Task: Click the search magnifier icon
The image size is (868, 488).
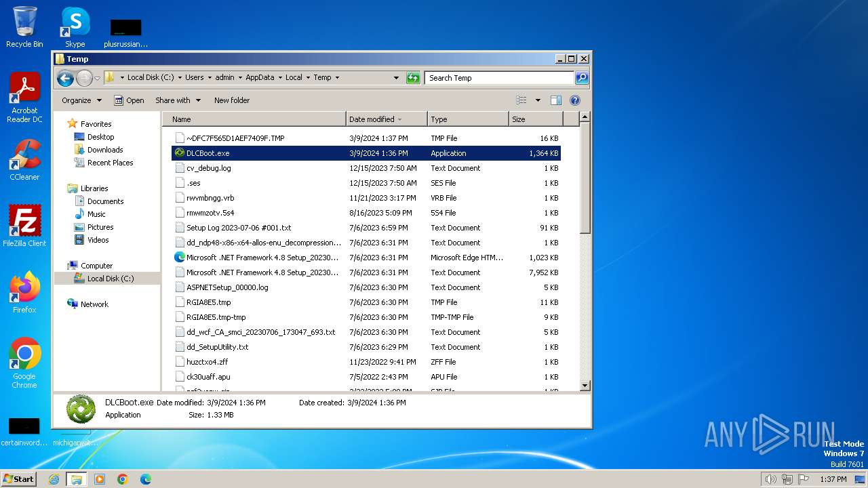Action: (x=582, y=78)
